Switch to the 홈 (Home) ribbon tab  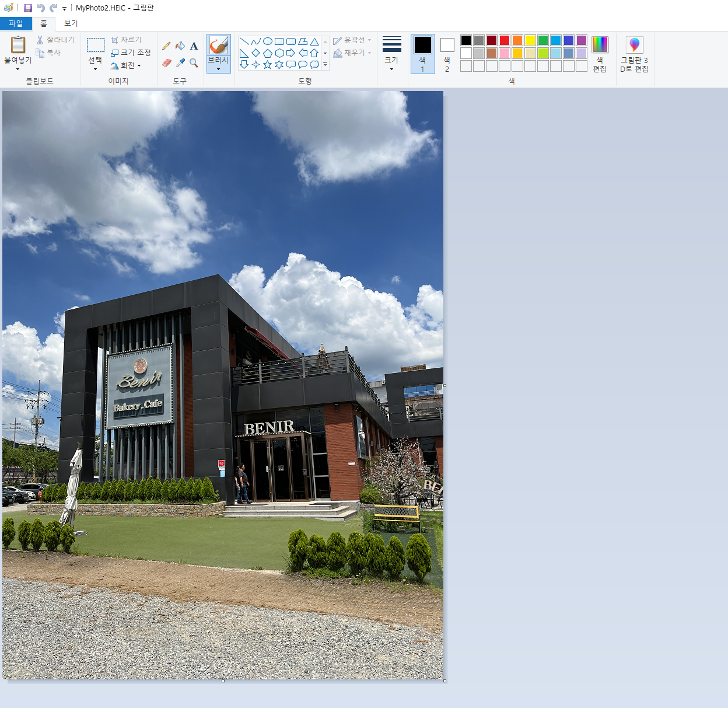[44, 23]
